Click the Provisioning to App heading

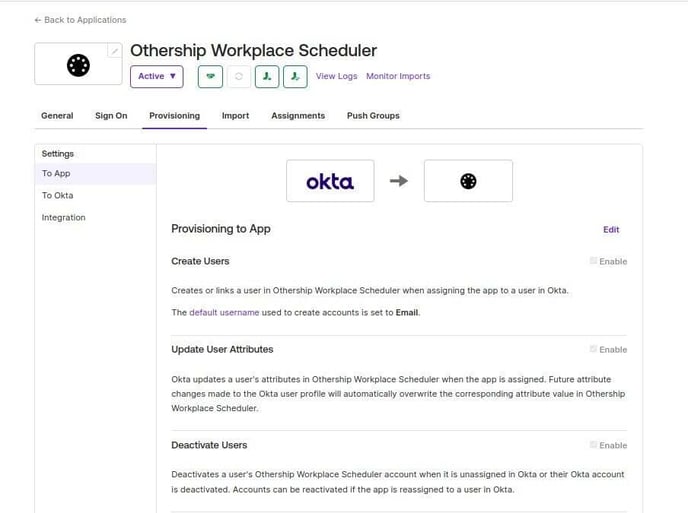coord(221,229)
